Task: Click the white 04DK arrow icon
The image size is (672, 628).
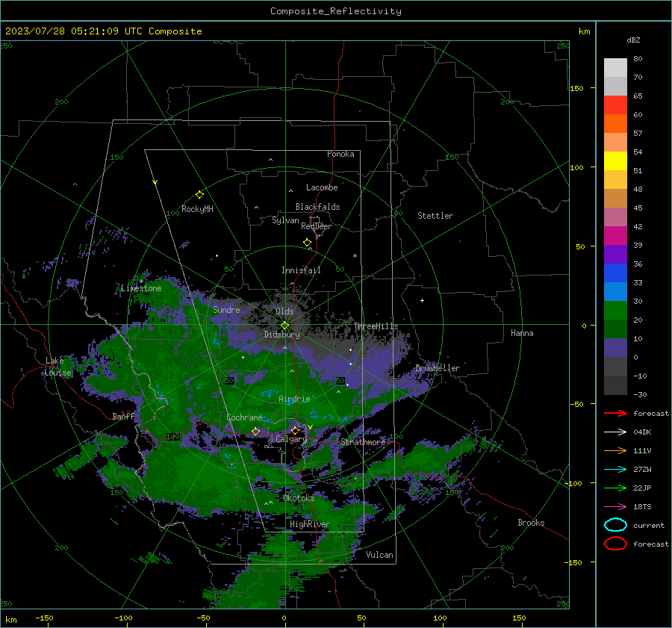Action: pos(615,432)
